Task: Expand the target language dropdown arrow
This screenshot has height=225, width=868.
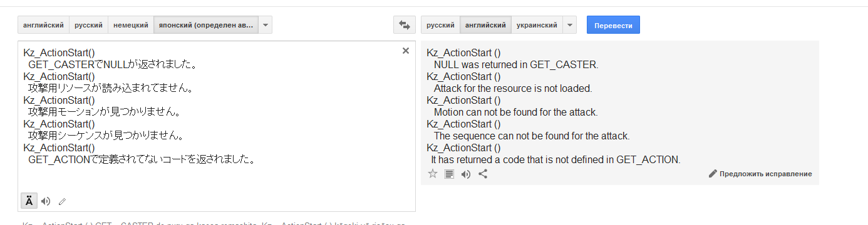Action: pos(569,25)
